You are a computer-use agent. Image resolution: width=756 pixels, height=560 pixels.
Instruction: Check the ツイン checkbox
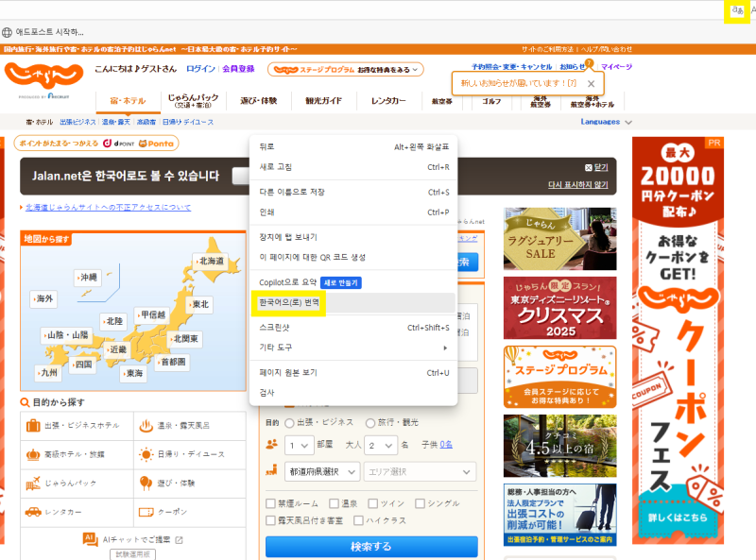(372, 503)
